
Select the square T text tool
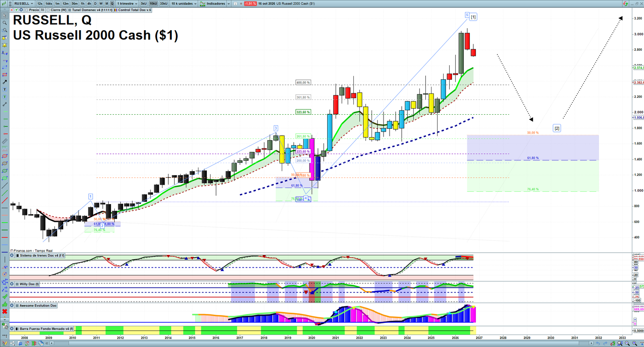(x=4, y=89)
